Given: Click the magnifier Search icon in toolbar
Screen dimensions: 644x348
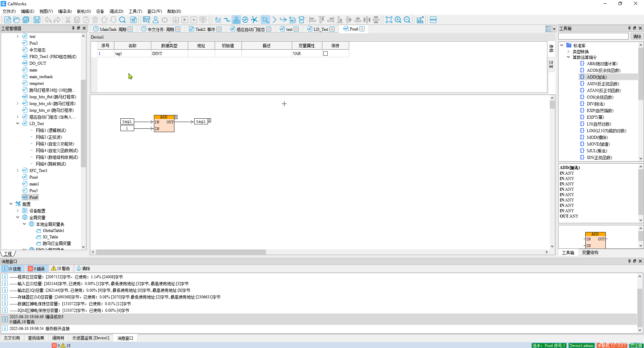Looking at the screenshot, I should click(x=122, y=20).
